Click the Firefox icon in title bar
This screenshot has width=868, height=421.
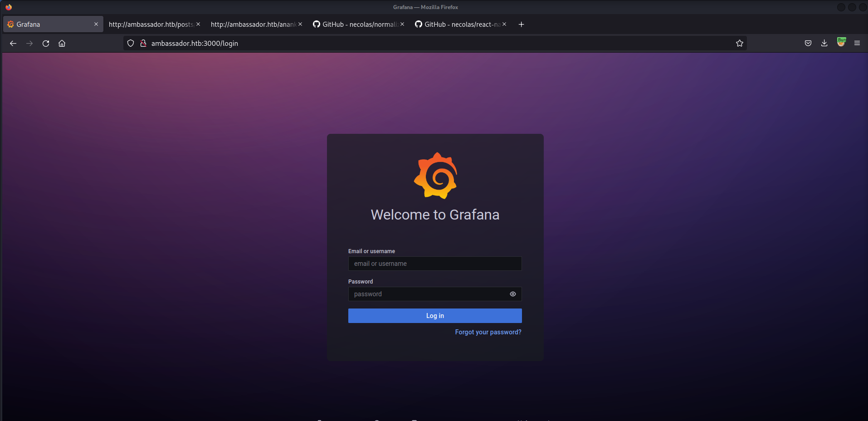coord(9,7)
